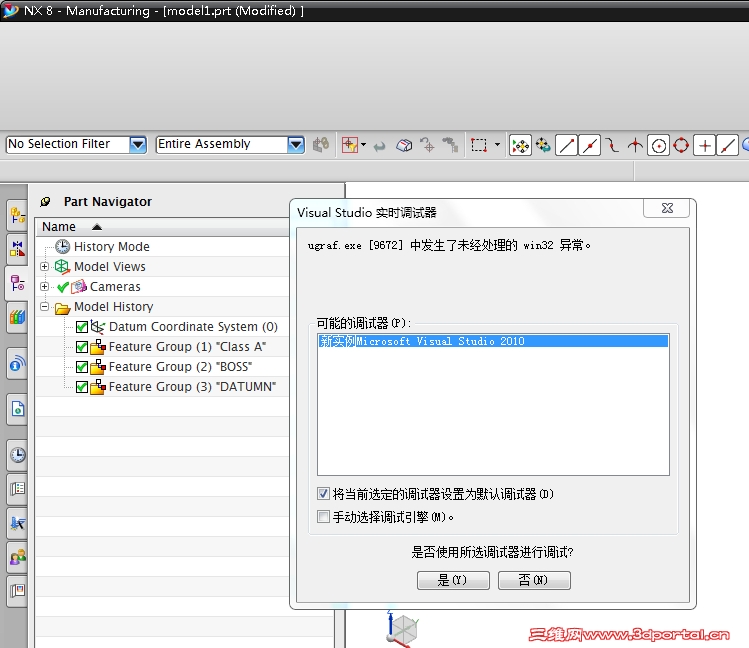
Task: Toggle the Mid Point snap icon
Action: coord(589,145)
